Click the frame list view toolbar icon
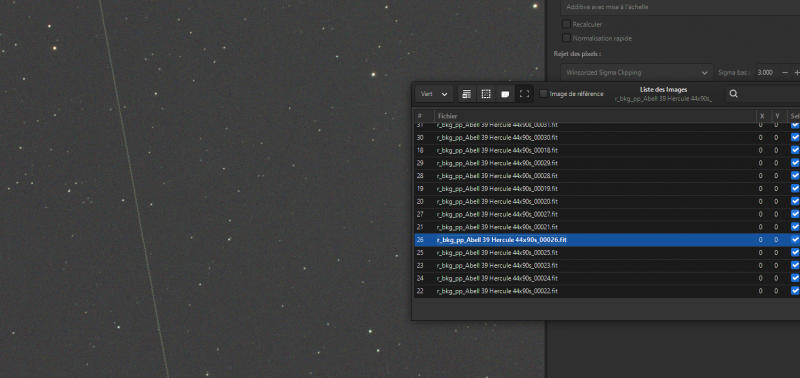 (x=466, y=94)
